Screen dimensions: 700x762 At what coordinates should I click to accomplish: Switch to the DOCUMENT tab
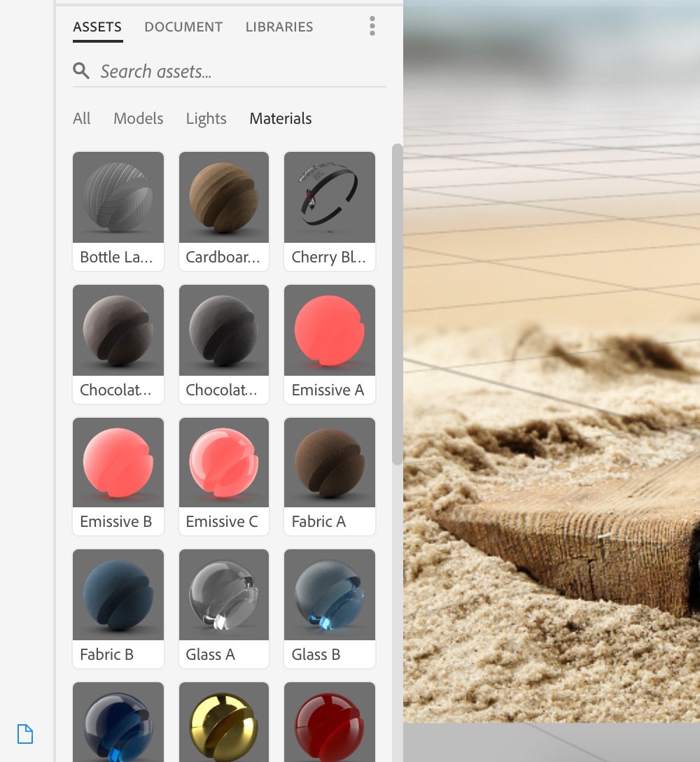point(183,27)
